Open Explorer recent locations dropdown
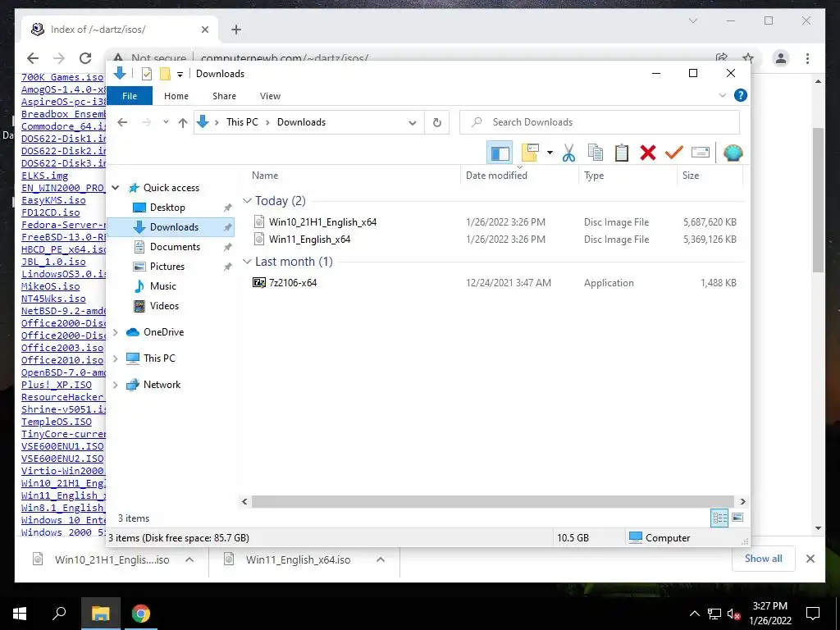The image size is (840, 630). [x=166, y=122]
